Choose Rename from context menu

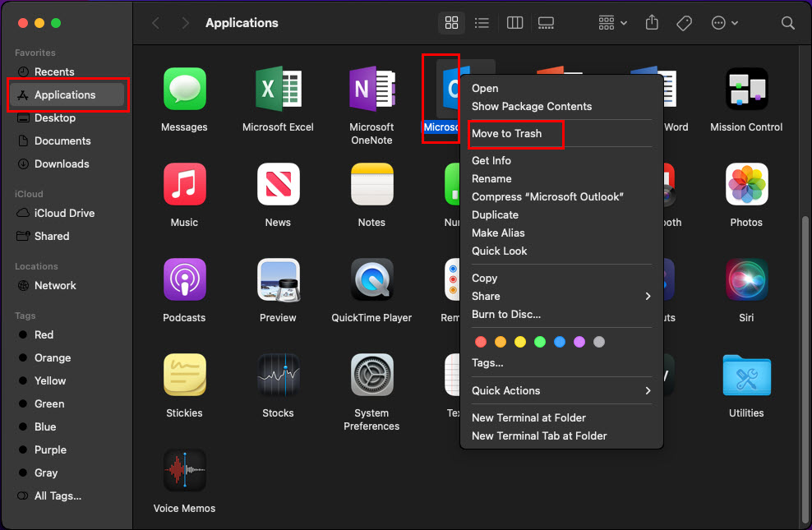click(x=561, y=179)
